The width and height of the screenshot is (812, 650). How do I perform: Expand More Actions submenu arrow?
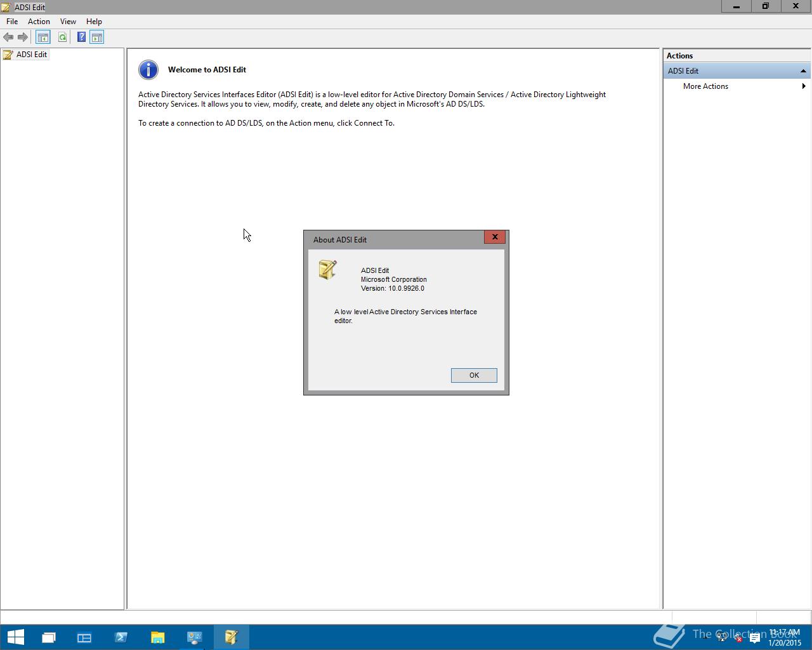pyautogui.click(x=804, y=86)
